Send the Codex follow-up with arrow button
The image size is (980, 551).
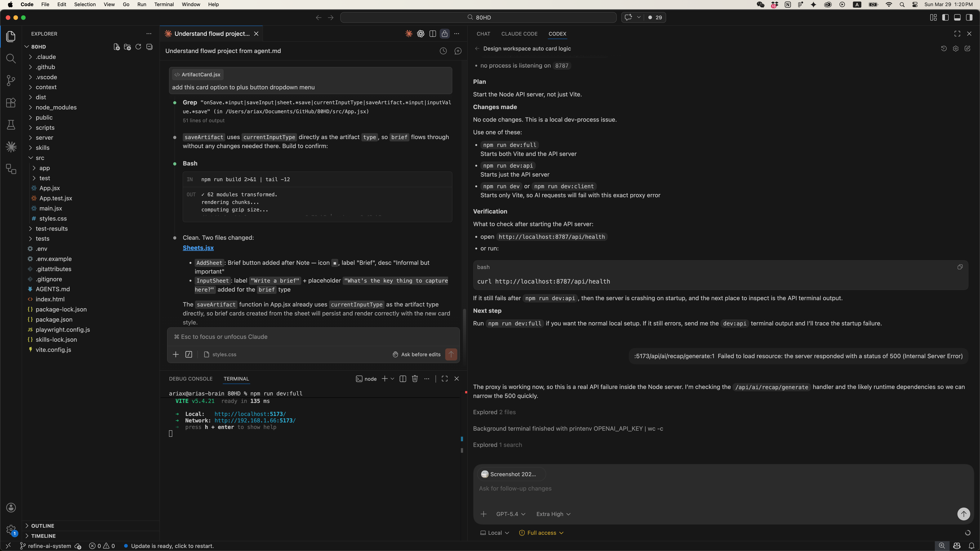pos(964,514)
